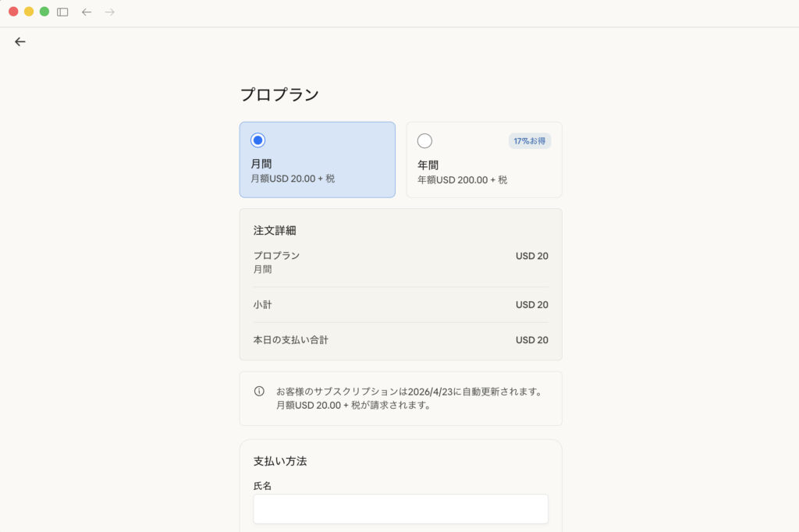Select the 年間 radio button
This screenshot has height=532, width=799.
(x=425, y=141)
